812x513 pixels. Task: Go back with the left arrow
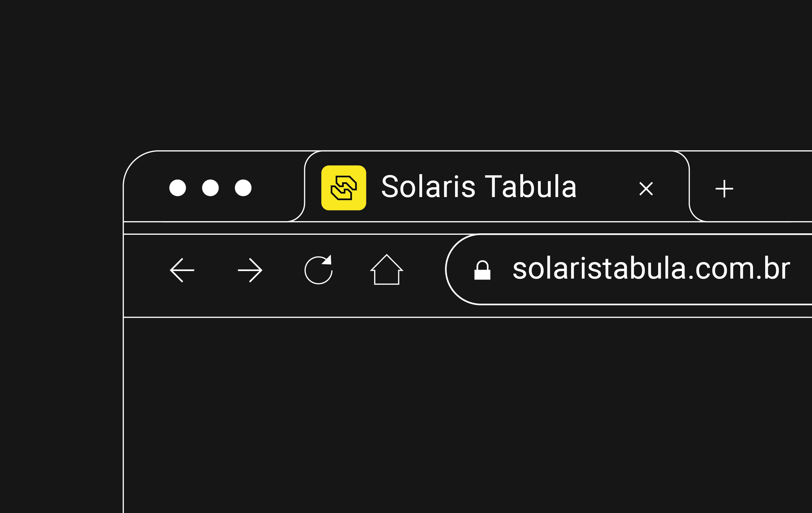point(182,270)
